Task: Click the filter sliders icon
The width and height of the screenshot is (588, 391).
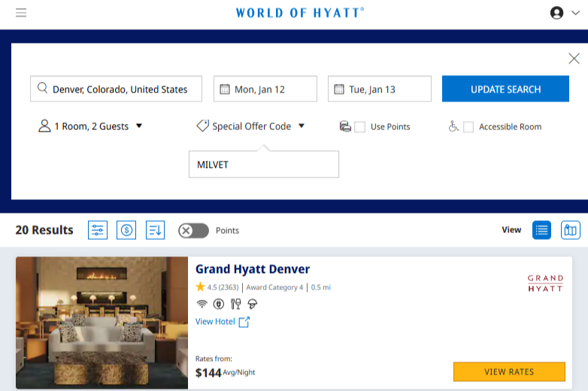Action: click(98, 230)
